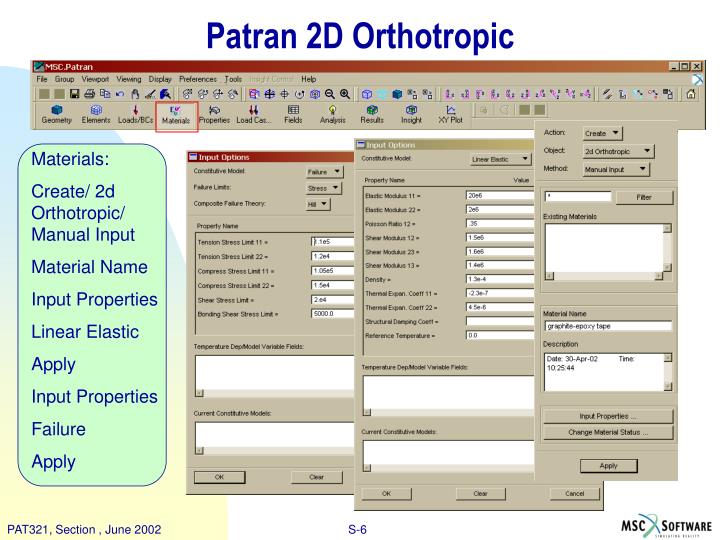Open the Help menu
The height and width of the screenshot is (540, 720).
[x=309, y=79]
